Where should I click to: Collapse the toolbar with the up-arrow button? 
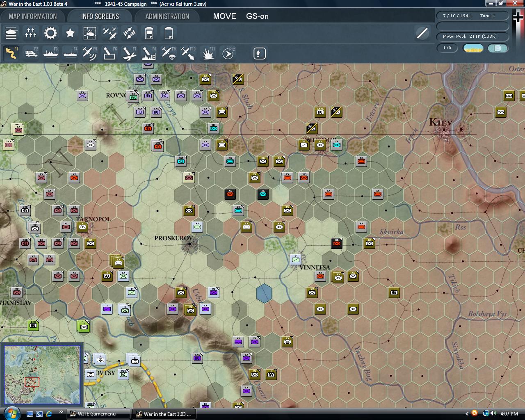259,53
